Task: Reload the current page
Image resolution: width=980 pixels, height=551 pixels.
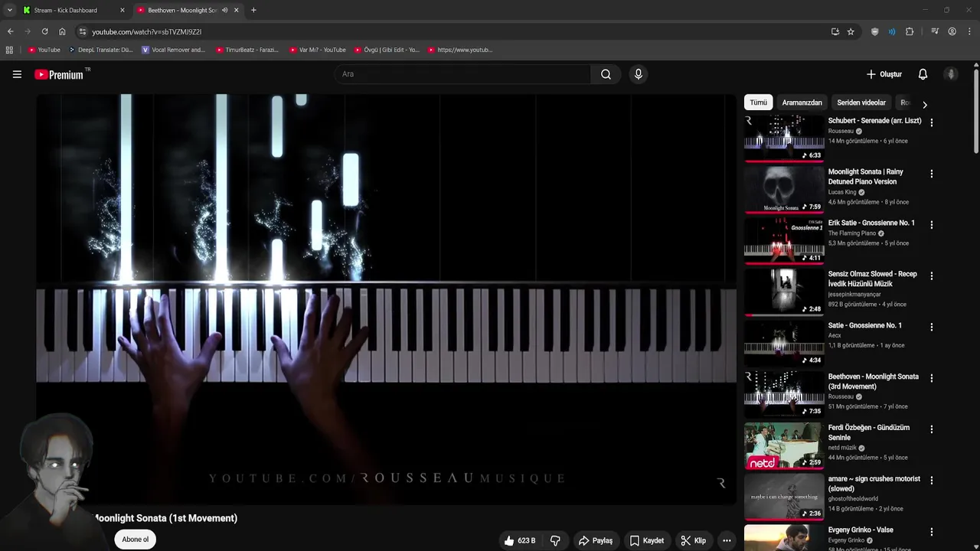Action: coord(44,31)
